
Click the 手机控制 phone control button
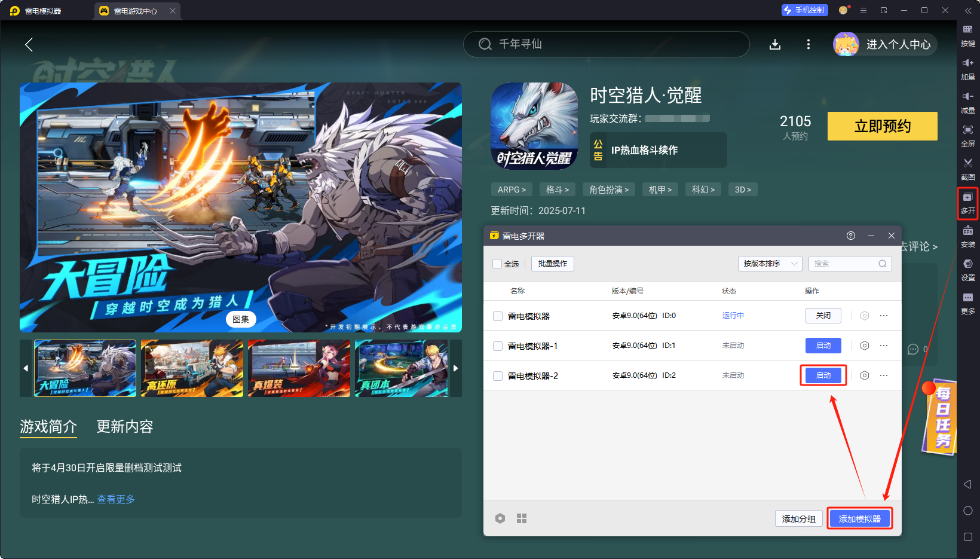tap(804, 10)
